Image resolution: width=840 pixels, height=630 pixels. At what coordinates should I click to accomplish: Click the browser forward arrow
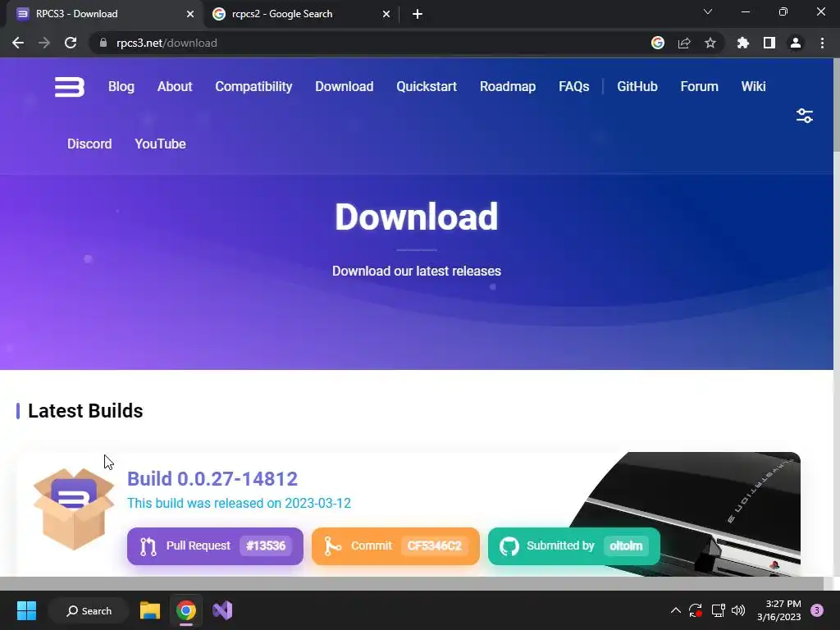click(x=44, y=43)
